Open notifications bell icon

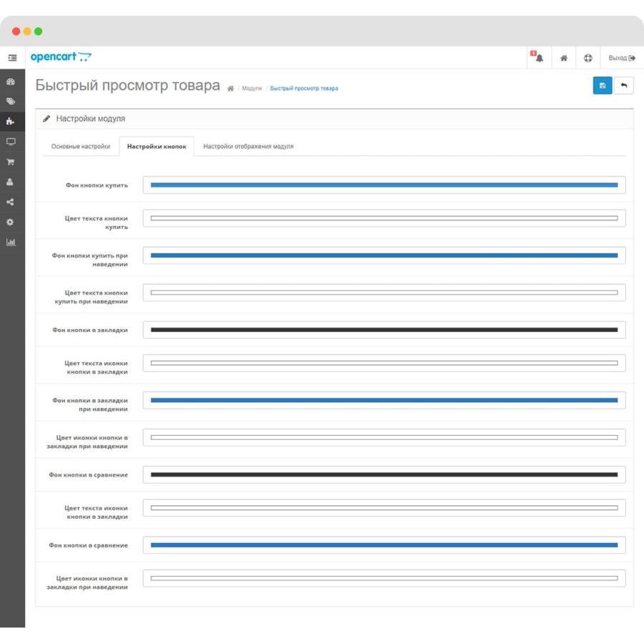point(538,57)
